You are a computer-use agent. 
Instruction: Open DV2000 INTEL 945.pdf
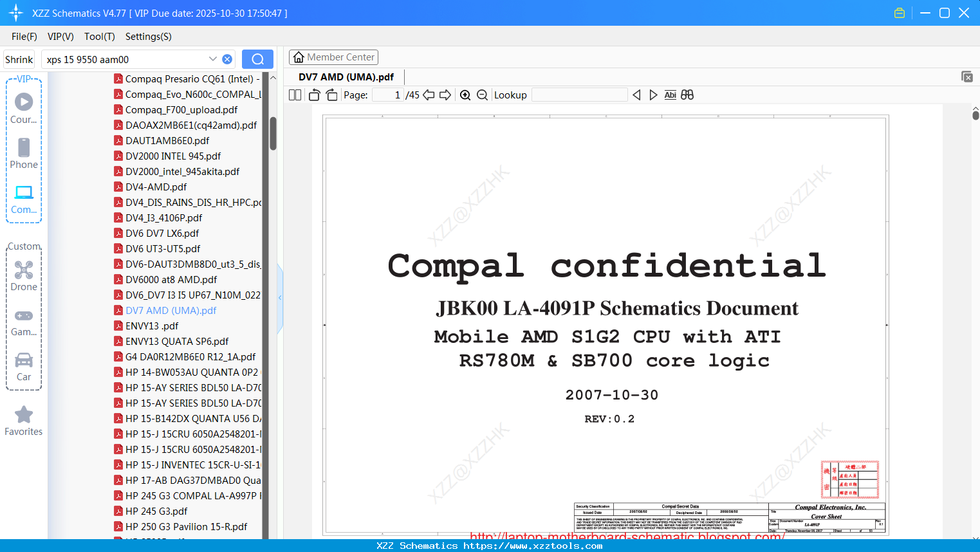pyautogui.click(x=168, y=156)
